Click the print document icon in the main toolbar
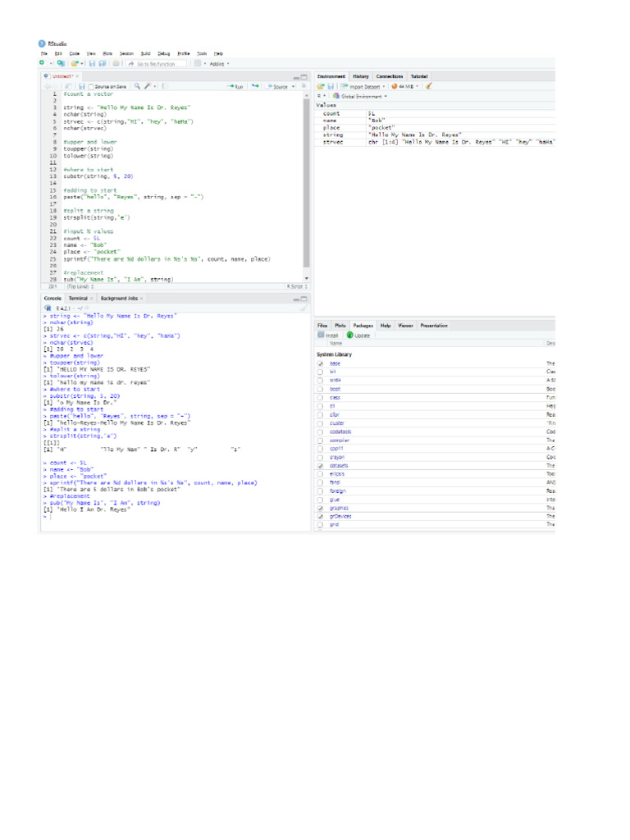This screenshot has width=630, height=840. click(116, 63)
